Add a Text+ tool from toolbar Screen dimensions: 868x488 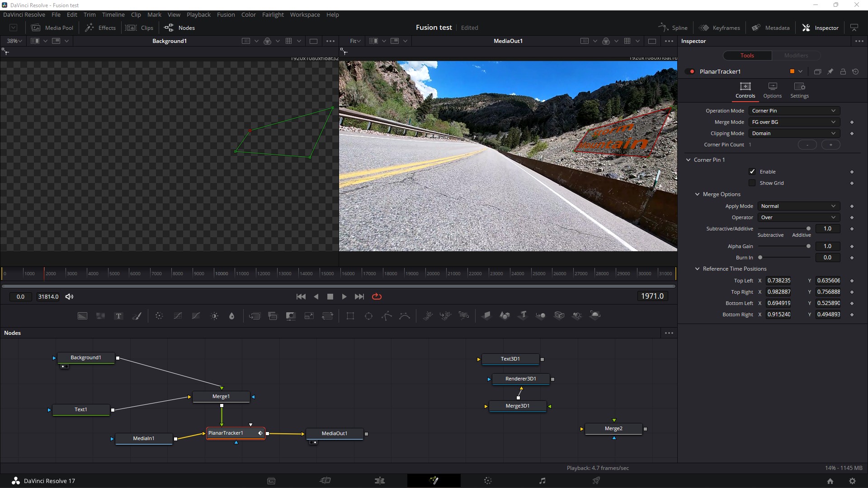tap(118, 316)
